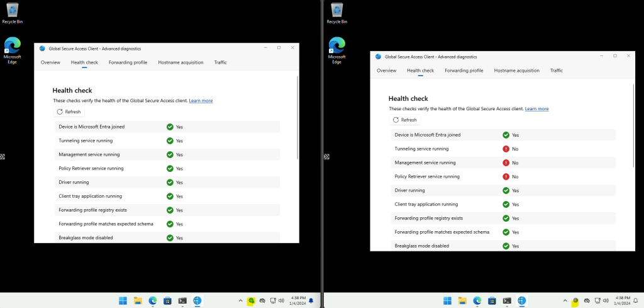The height and width of the screenshot is (308, 644).
Task: Open Terminal on left desktop taskbar
Action: [x=182, y=300]
